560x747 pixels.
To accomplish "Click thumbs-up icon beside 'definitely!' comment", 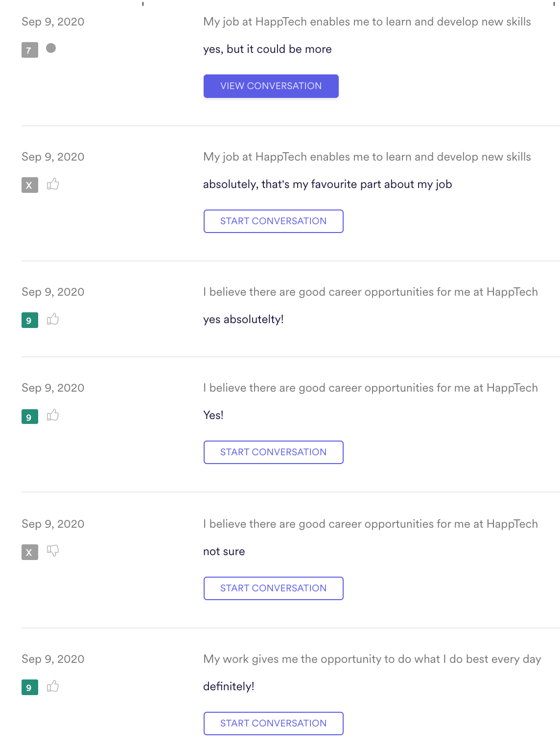I will (x=53, y=686).
